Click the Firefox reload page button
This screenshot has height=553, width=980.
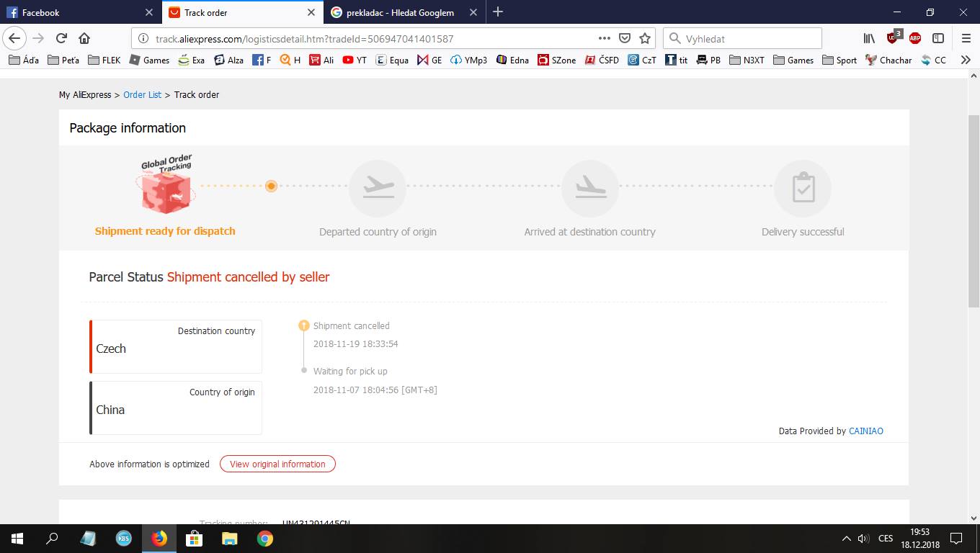coord(61,38)
